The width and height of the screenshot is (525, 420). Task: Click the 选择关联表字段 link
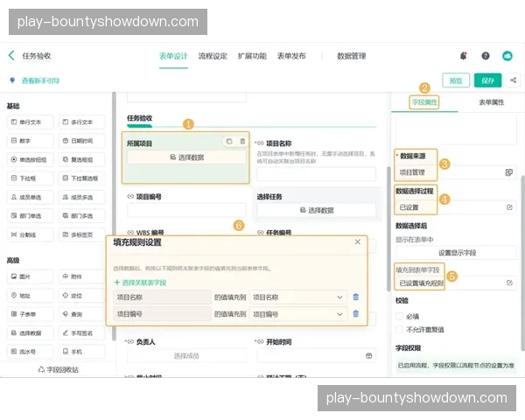140,283
